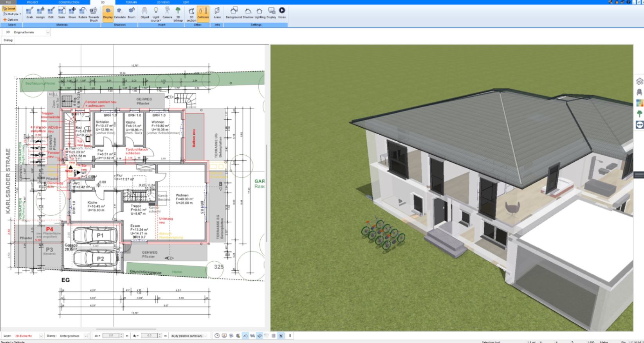Select the Grab material tool
The width and height of the screenshot is (644, 343).
pos(29,13)
